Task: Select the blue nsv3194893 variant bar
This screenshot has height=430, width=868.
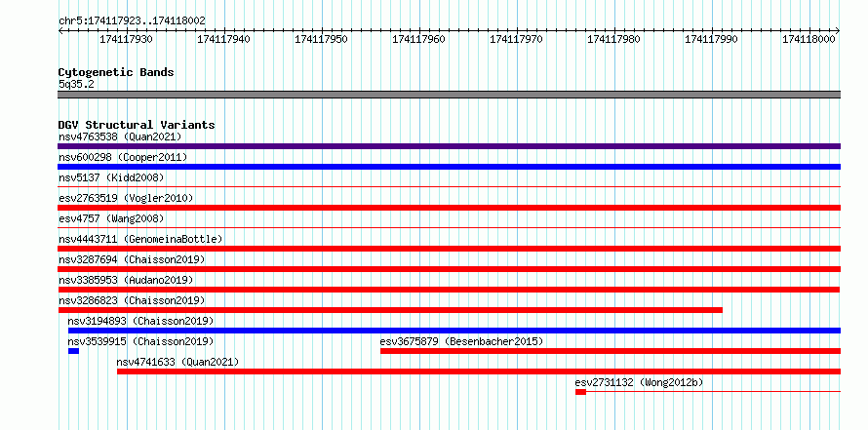Action: [x=454, y=331]
